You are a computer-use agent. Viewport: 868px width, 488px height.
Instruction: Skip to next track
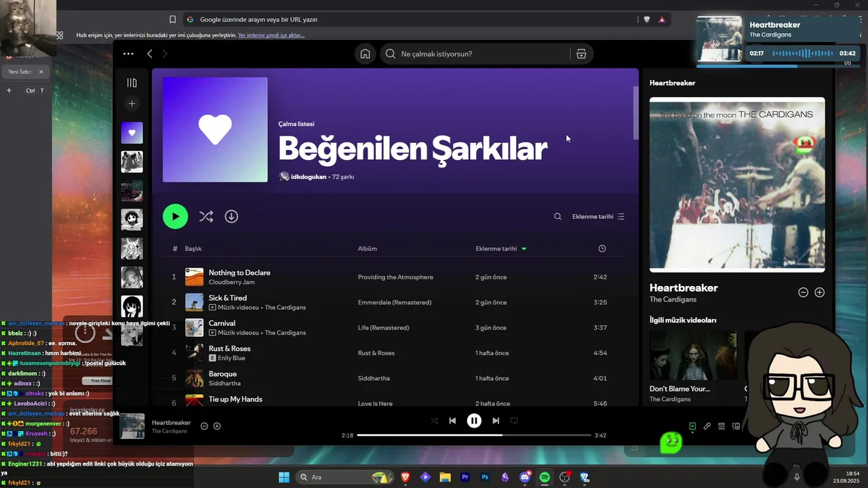pyautogui.click(x=496, y=421)
